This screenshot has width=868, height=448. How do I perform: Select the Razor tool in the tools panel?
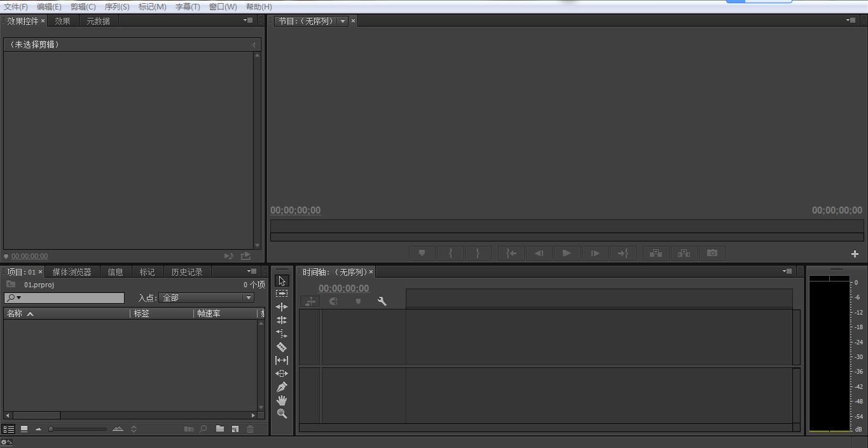pyautogui.click(x=282, y=347)
